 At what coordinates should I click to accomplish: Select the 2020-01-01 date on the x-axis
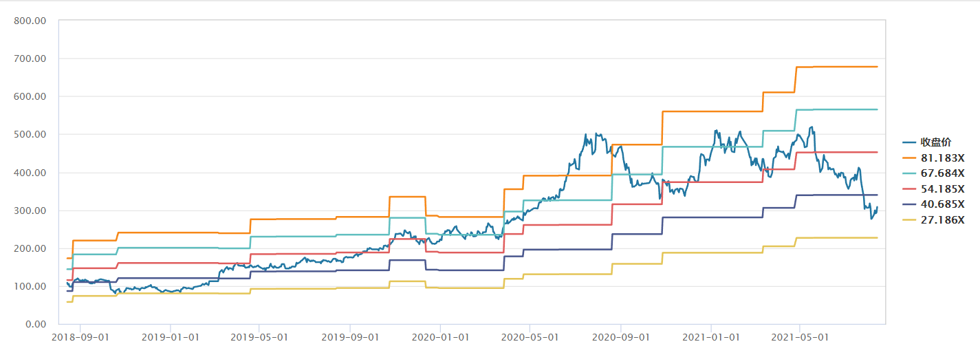tap(440, 338)
